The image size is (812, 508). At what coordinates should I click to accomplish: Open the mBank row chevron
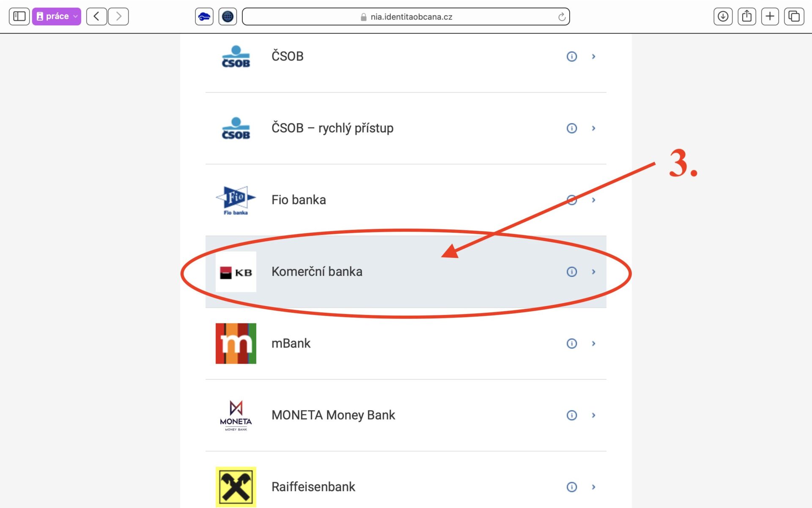coord(594,343)
